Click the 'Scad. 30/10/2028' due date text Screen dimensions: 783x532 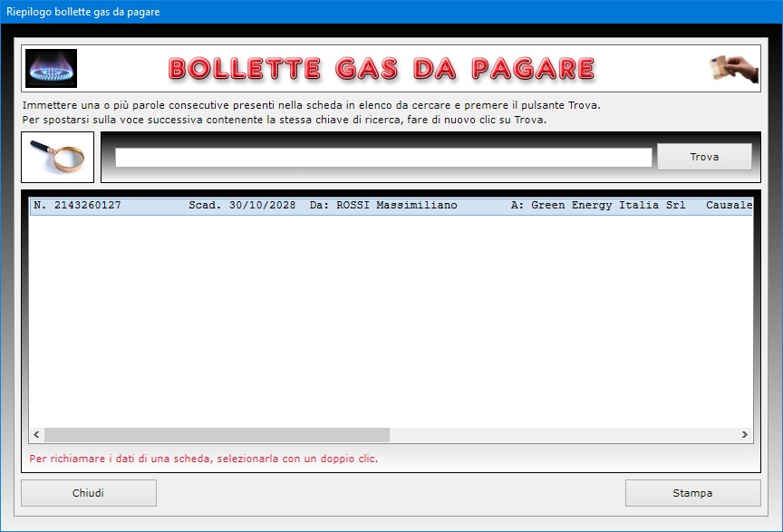tap(242, 206)
